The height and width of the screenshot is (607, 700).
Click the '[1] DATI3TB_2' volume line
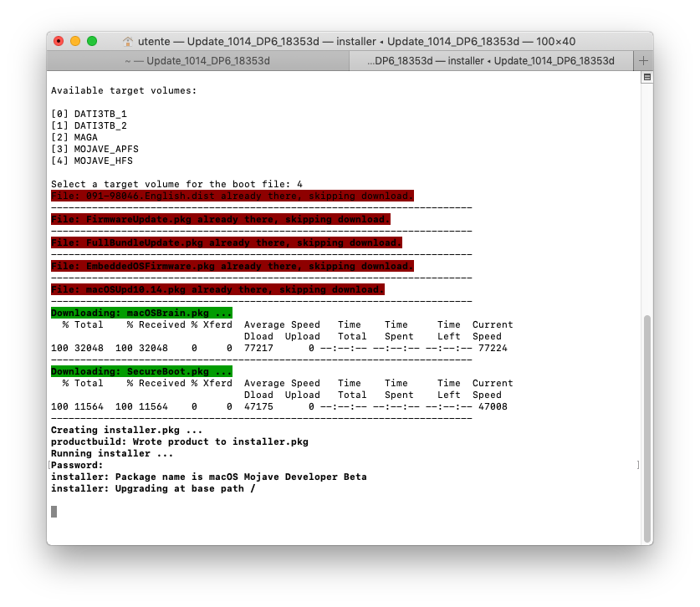pyautogui.click(x=89, y=125)
